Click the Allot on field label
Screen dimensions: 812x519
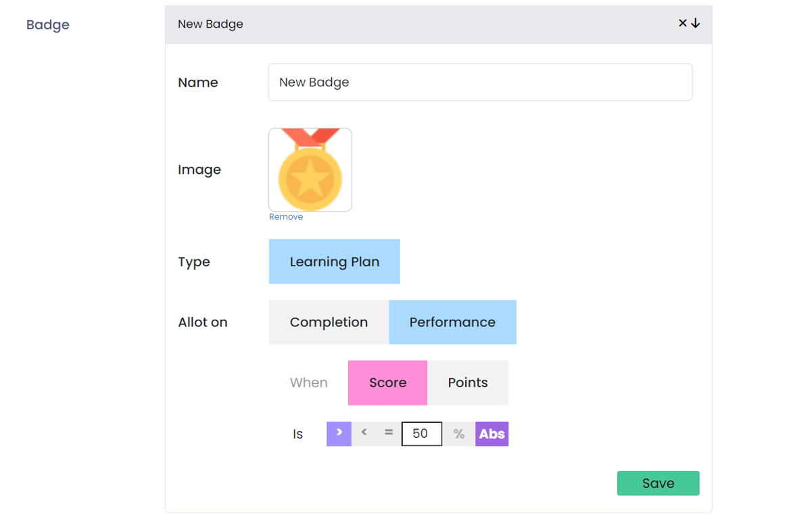tap(203, 322)
